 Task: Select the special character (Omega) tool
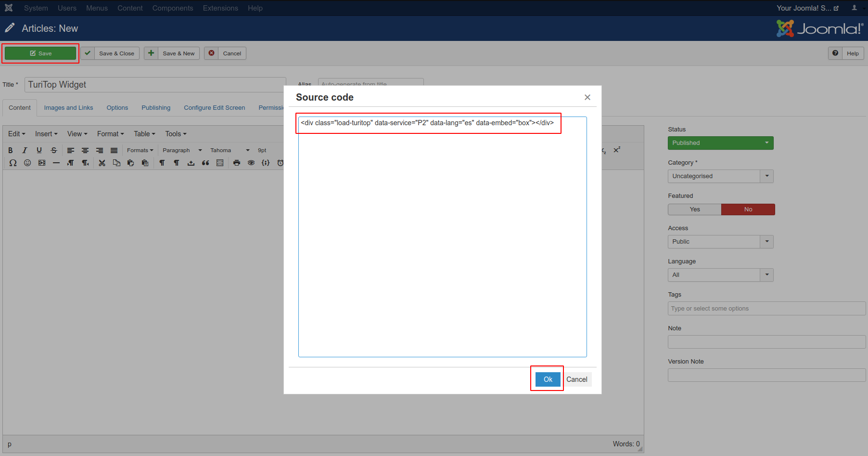click(x=13, y=163)
